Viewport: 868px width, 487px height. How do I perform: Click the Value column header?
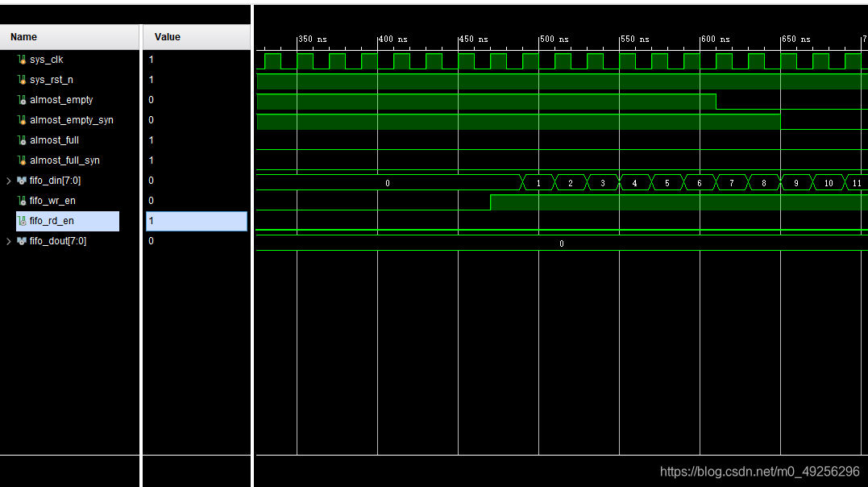[x=197, y=37]
